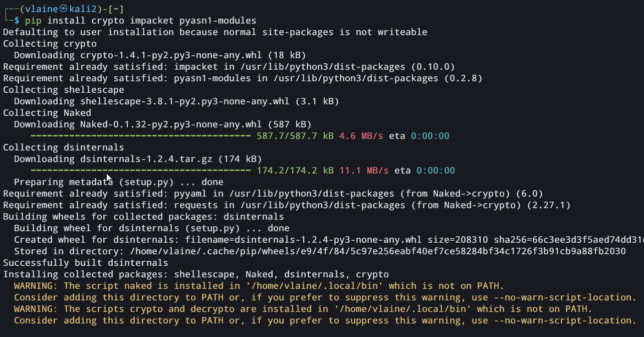Click the second yellow WARNING about crypto and decrypto
The width and height of the screenshot is (644, 337).
pyautogui.click(x=303, y=309)
